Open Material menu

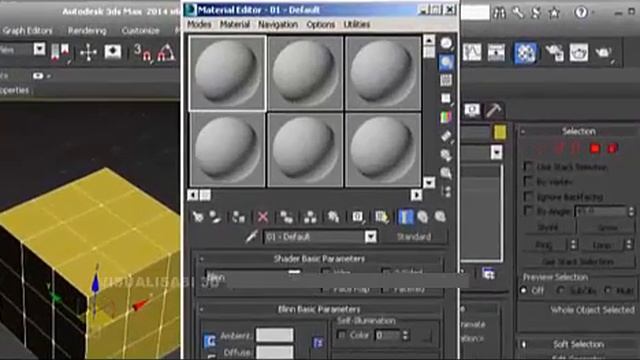235,24
